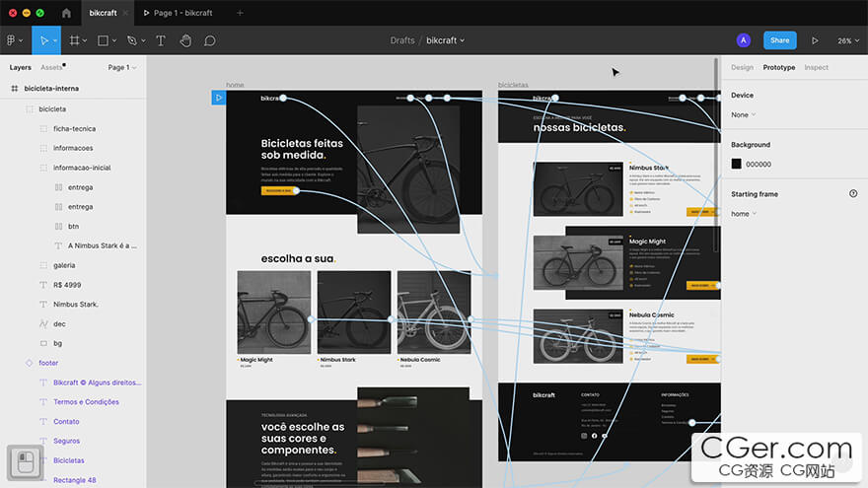Open the 26% zoom dropdown
Viewport: 868px width, 488px height.
[848, 41]
